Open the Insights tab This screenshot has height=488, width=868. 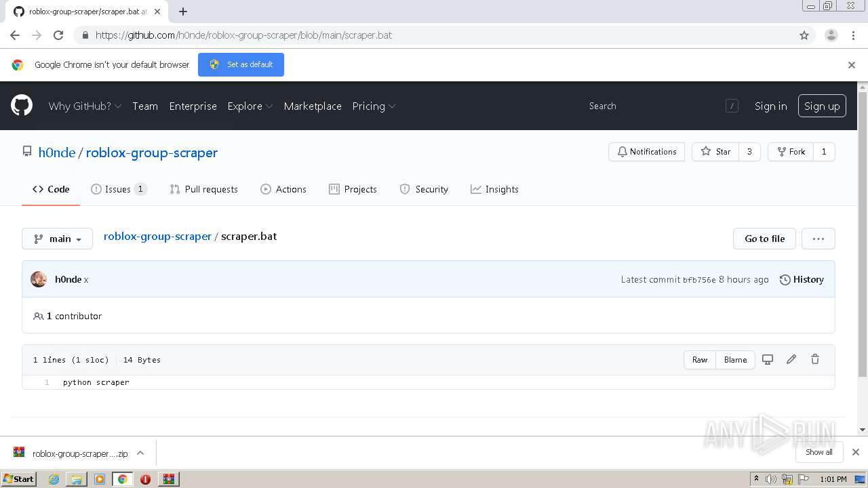pyautogui.click(x=494, y=189)
